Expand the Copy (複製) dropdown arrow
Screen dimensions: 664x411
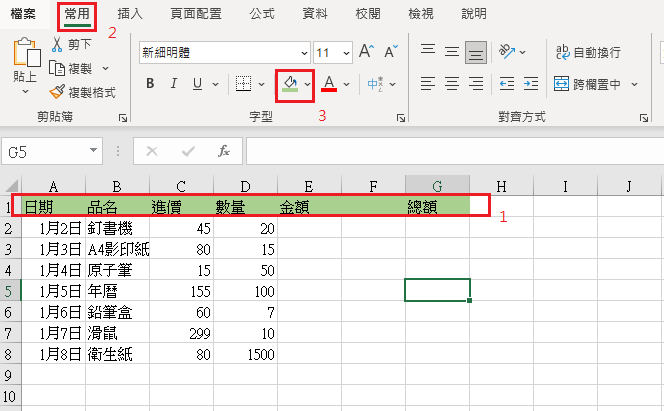[105, 68]
